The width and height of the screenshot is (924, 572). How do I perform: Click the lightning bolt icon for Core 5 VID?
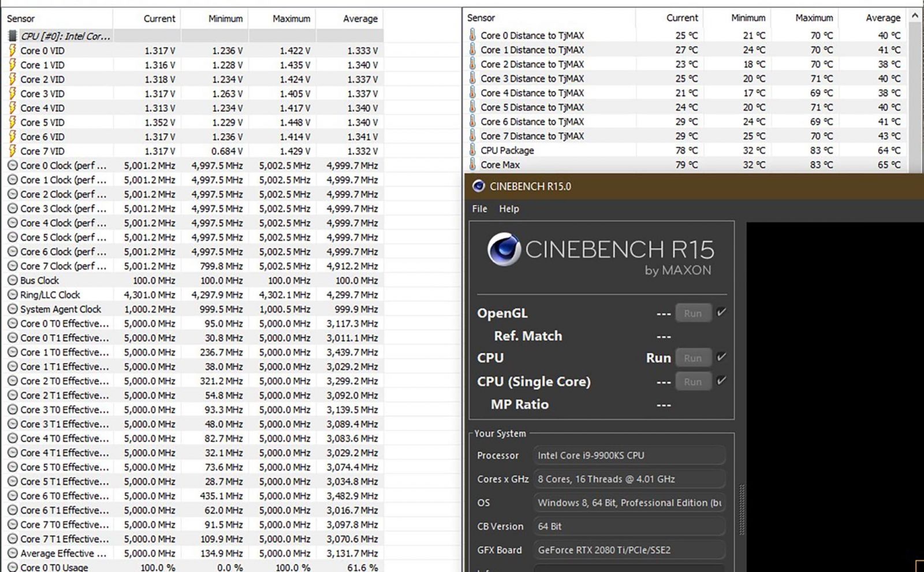tap(12, 122)
